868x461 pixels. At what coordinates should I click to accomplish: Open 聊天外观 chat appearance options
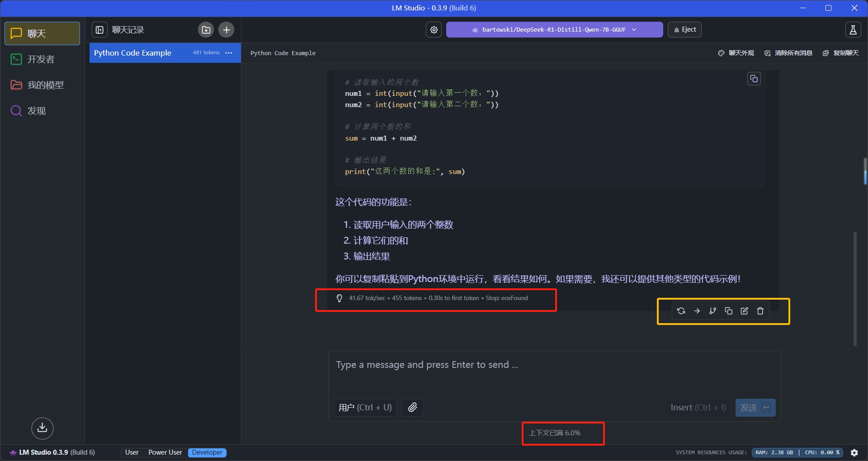pos(736,53)
